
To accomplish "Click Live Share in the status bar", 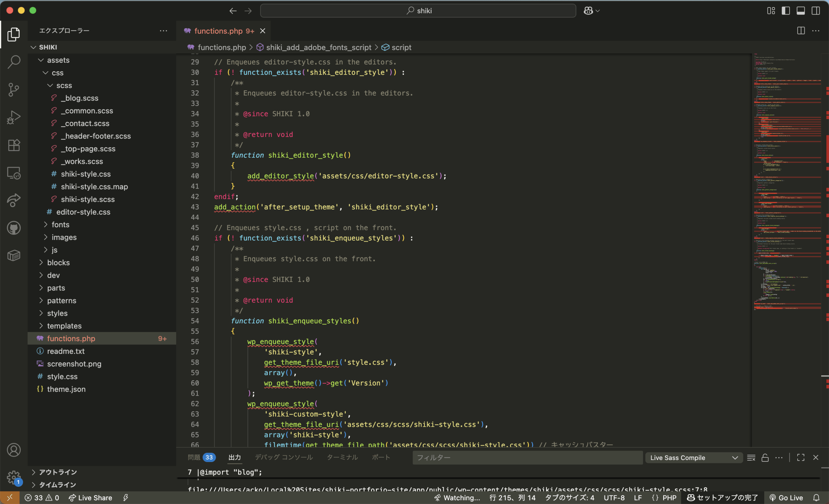I will click(x=90, y=498).
